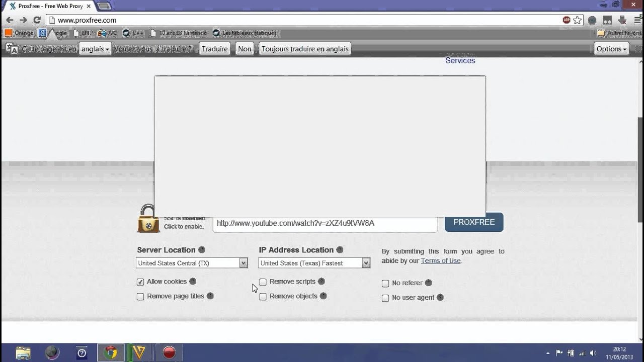Click the URL input with the YouTube link

pyautogui.click(x=325, y=223)
